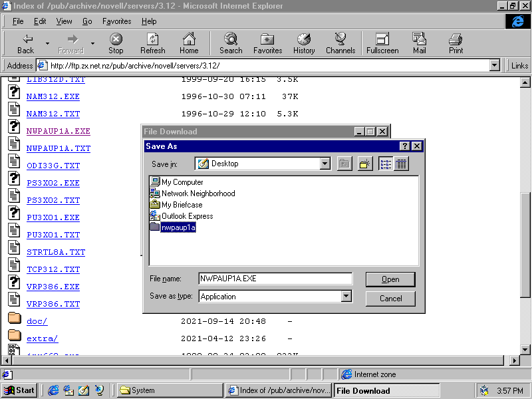Open the Go menu
Viewport: 532px width, 399px height.
(87, 21)
